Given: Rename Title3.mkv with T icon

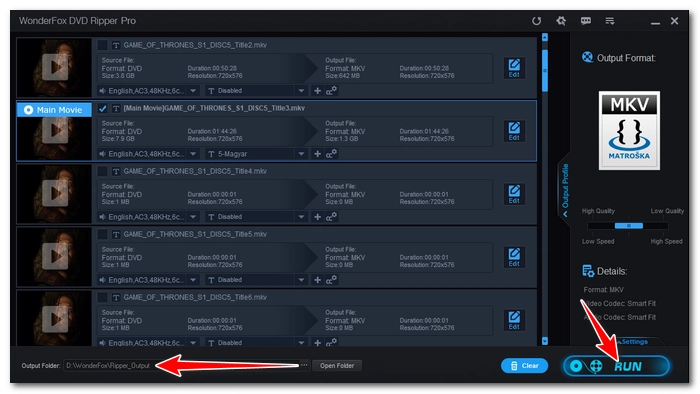Looking at the screenshot, I should coord(116,108).
